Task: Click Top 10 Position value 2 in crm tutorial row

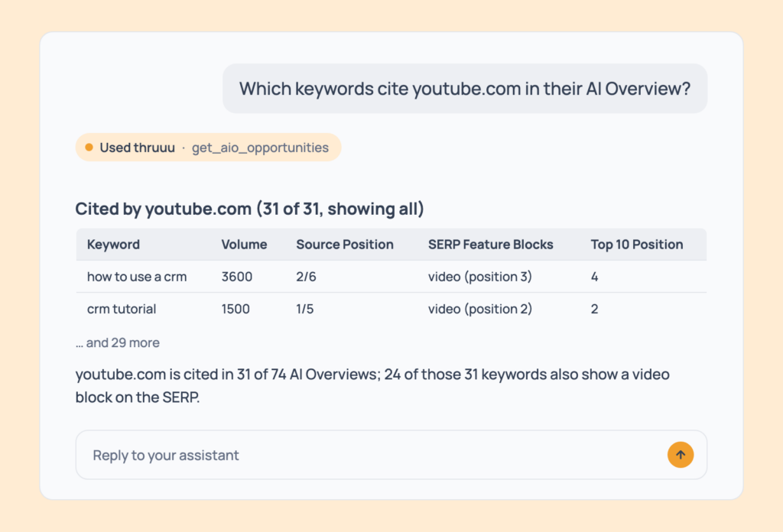Action: [x=594, y=309]
